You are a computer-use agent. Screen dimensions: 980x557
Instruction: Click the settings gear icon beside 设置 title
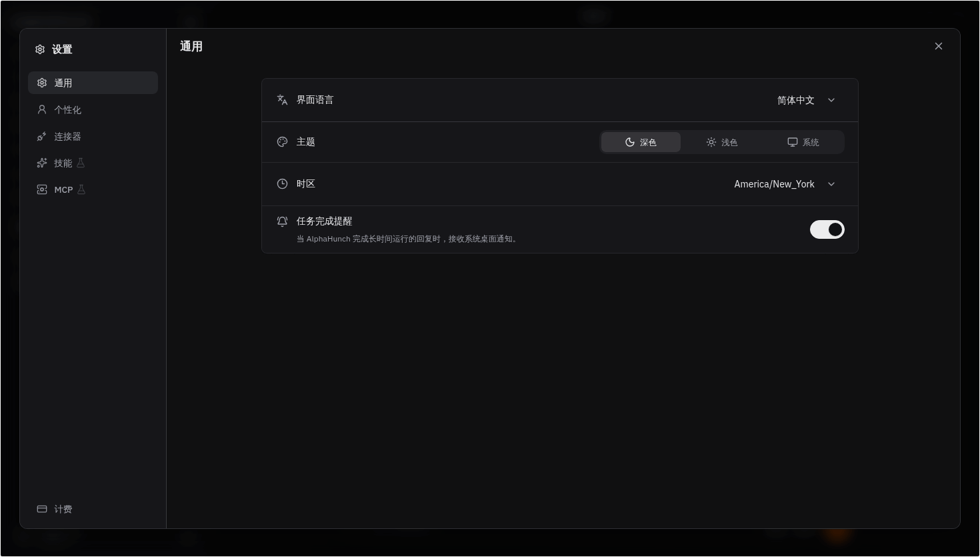(40, 49)
